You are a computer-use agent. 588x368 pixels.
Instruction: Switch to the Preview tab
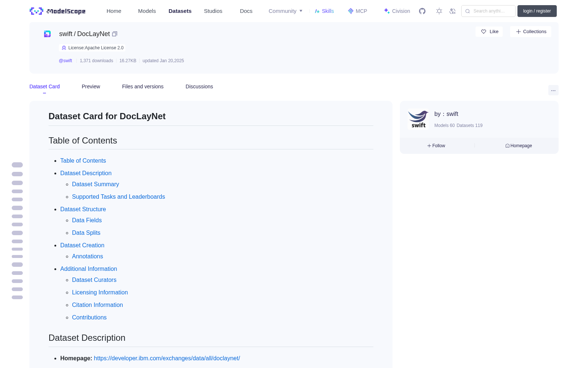coord(91,86)
